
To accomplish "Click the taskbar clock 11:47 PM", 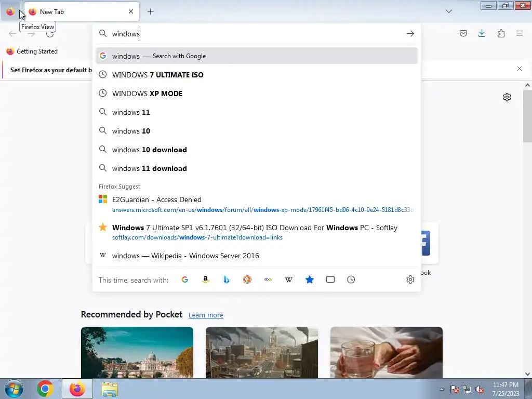I will point(506,389).
